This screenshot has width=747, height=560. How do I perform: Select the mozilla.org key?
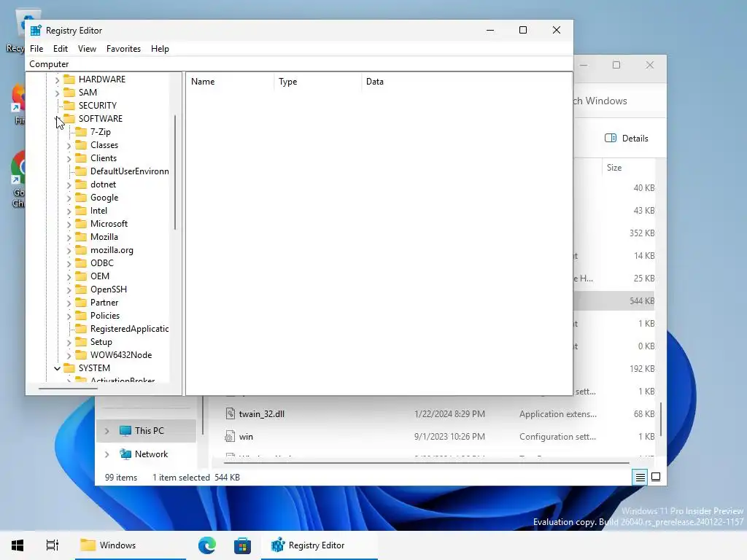pyautogui.click(x=112, y=250)
